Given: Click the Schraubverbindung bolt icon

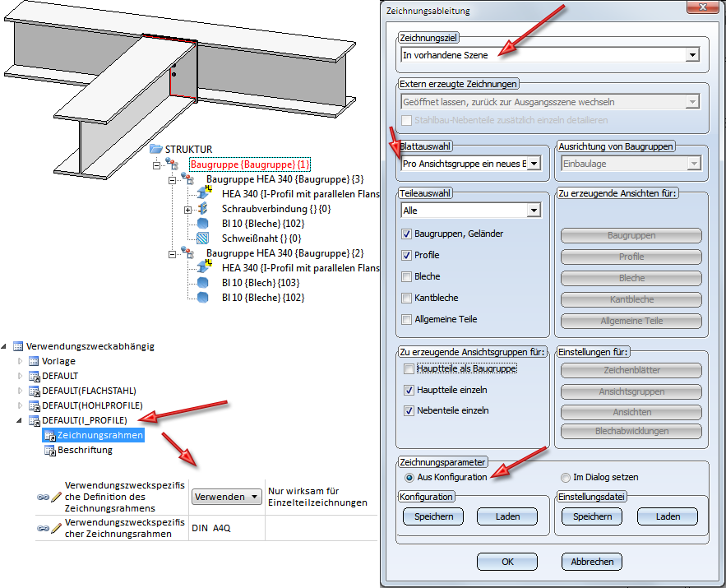Looking at the screenshot, I should click(202, 209).
